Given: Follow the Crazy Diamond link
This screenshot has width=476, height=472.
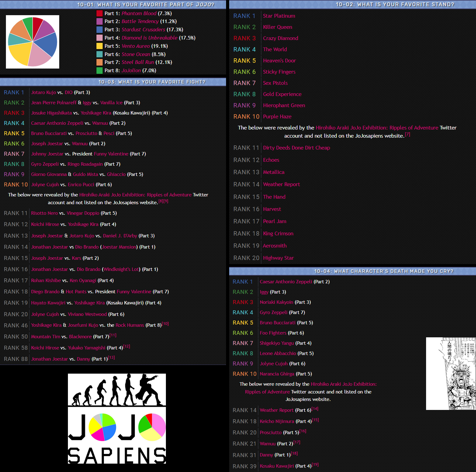Looking at the screenshot, I should pyautogui.click(x=281, y=38).
